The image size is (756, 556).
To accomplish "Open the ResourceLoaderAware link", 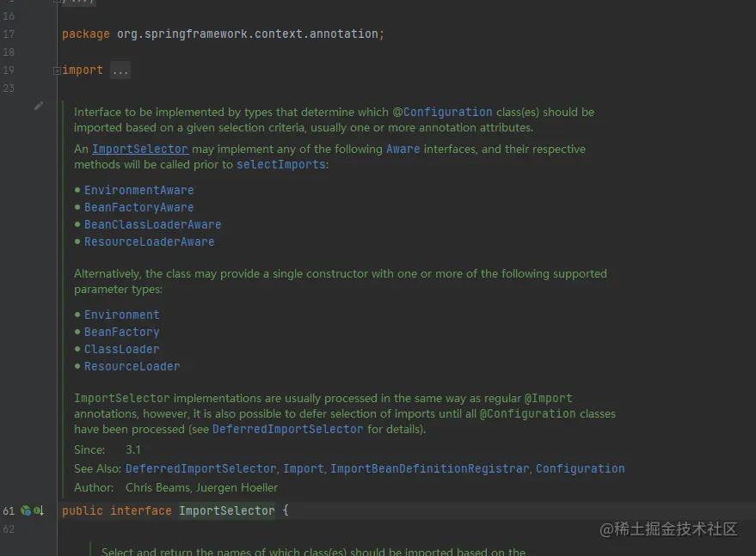I will pyautogui.click(x=150, y=241).
